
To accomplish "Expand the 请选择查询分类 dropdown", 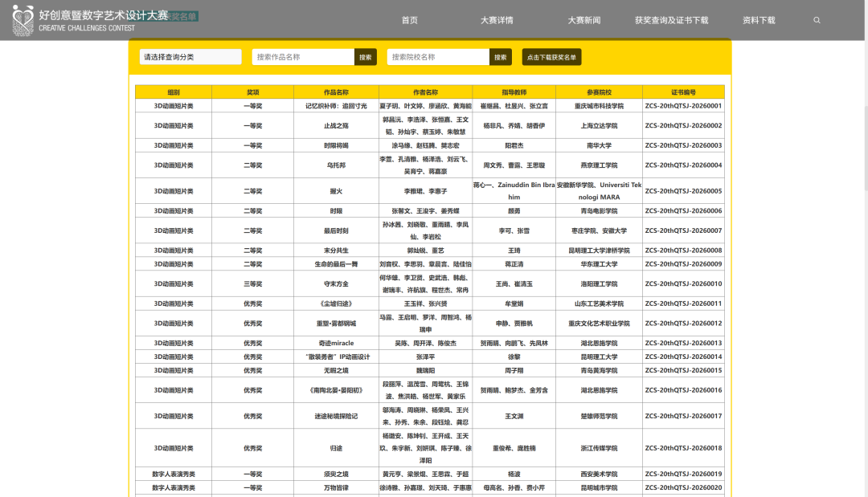I will 190,57.
